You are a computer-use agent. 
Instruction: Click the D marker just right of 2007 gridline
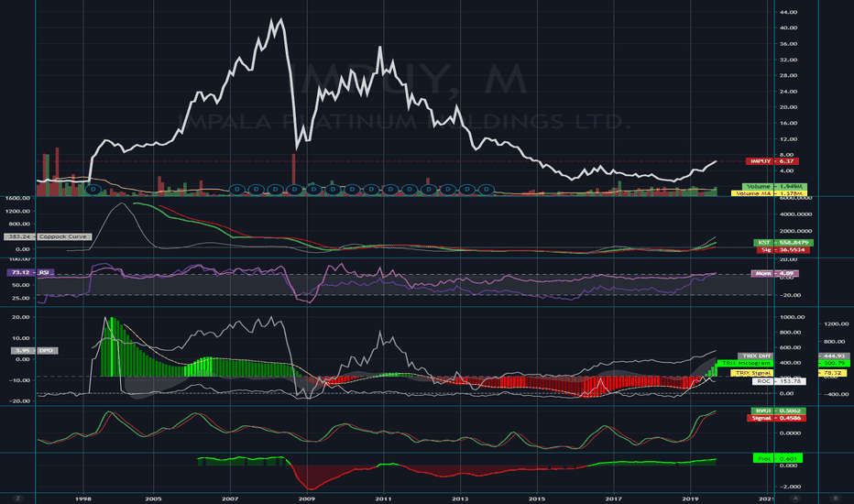[237, 190]
